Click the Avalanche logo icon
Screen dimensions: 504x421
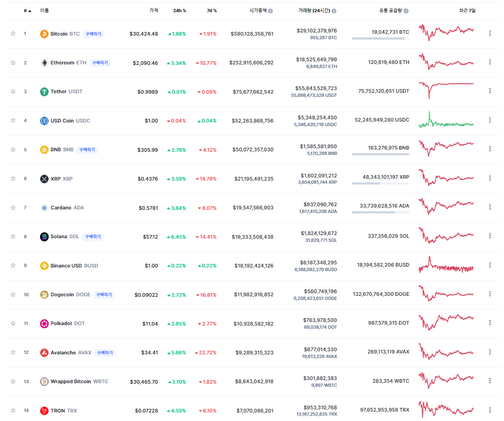coord(44,353)
